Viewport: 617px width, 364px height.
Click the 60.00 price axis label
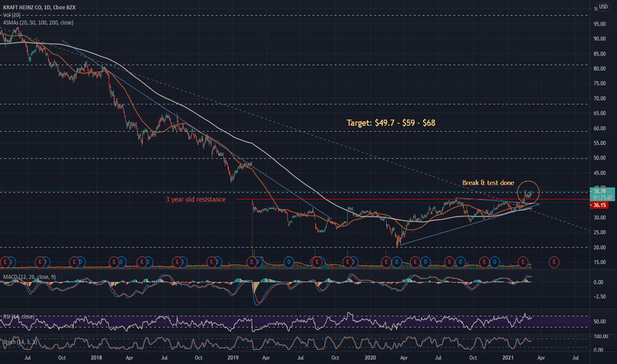[600, 128]
